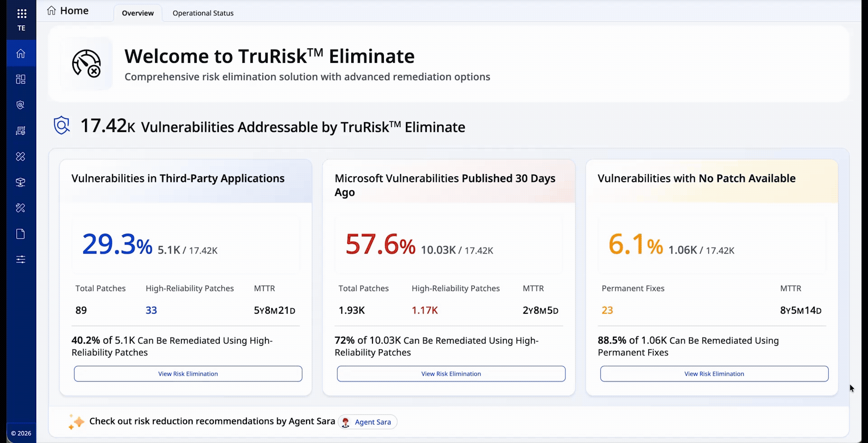Click the 6.1% percentage figure
The image size is (868, 443).
(x=636, y=244)
